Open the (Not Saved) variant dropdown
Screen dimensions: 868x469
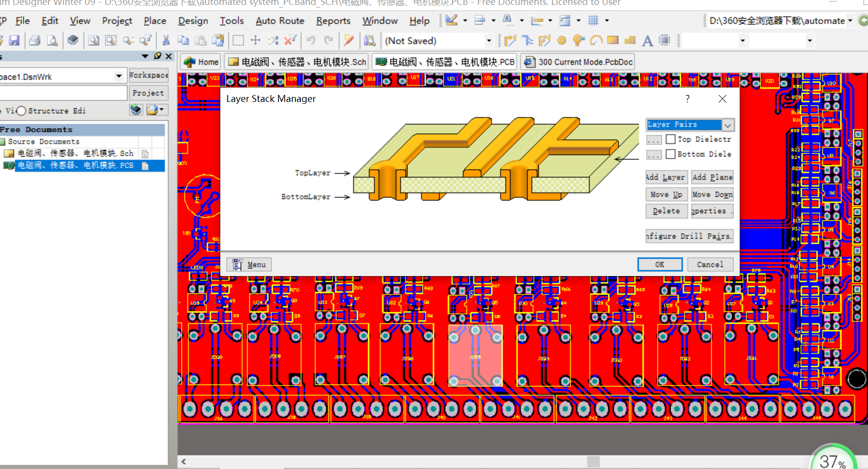click(489, 41)
